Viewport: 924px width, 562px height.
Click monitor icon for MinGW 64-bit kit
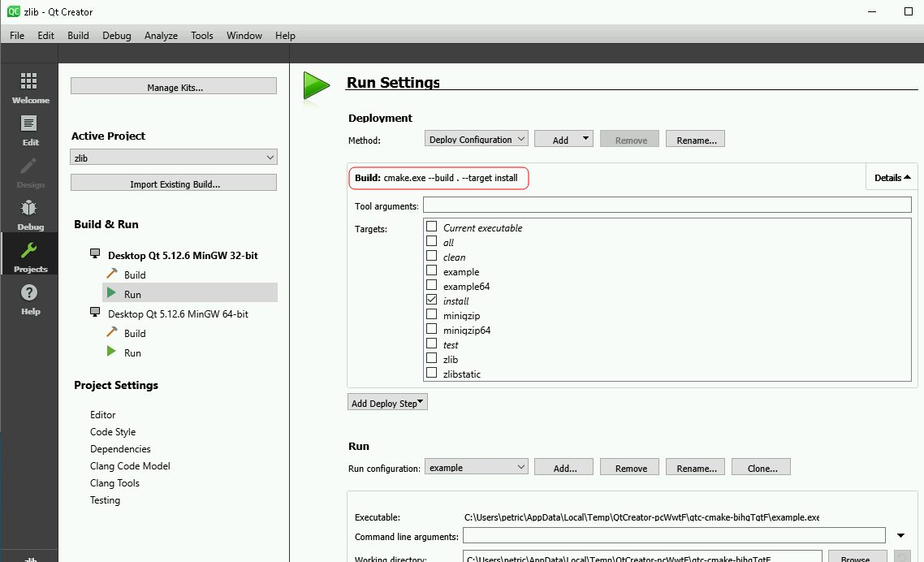click(95, 312)
